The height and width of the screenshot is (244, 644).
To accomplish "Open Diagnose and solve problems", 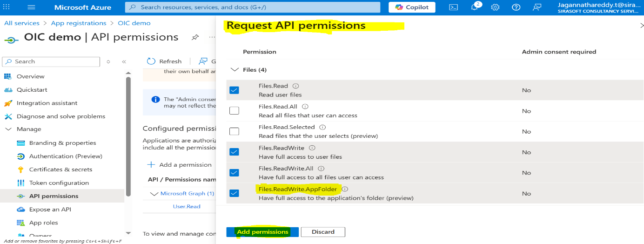I will pos(62,116).
